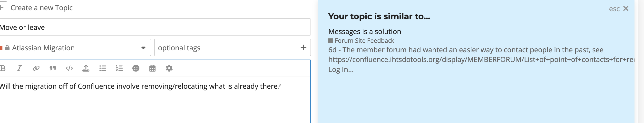Open the emoji picker

click(x=136, y=68)
